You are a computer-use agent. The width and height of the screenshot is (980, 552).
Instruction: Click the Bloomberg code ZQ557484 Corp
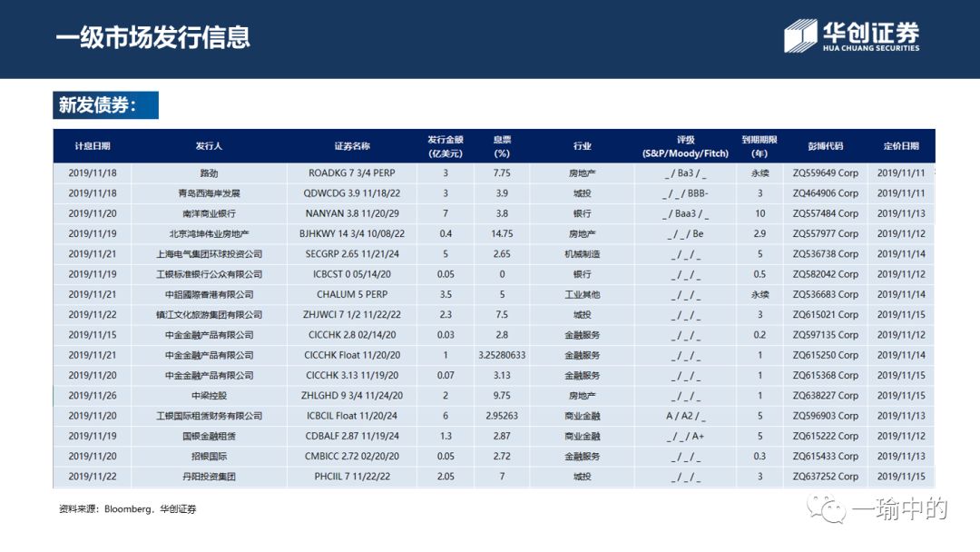(x=826, y=213)
